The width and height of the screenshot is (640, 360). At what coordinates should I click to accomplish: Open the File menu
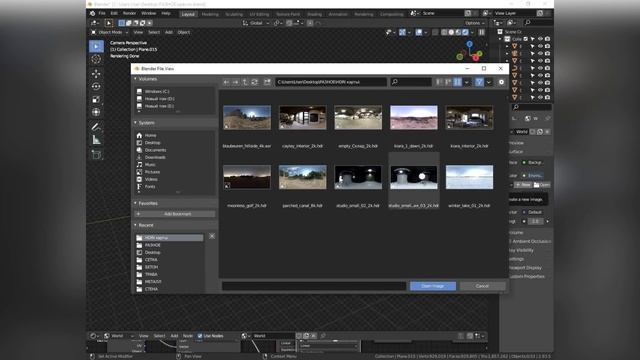click(x=102, y=13)
